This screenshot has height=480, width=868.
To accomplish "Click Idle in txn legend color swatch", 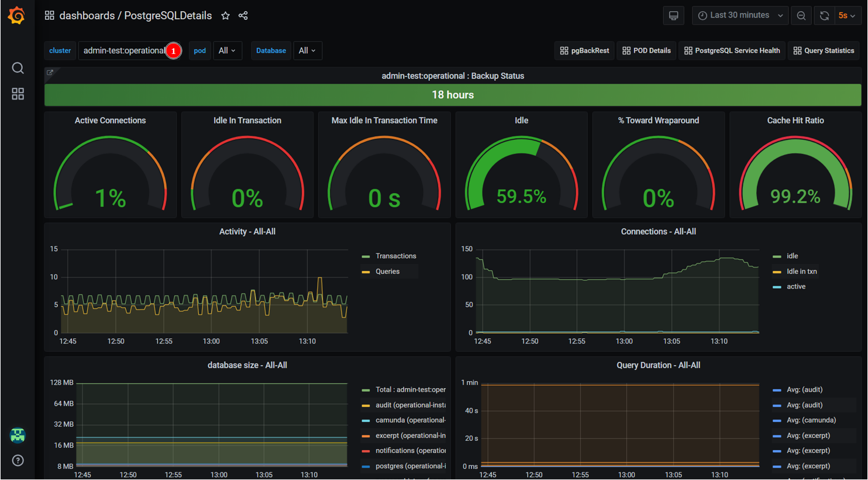I will point(777,272).
